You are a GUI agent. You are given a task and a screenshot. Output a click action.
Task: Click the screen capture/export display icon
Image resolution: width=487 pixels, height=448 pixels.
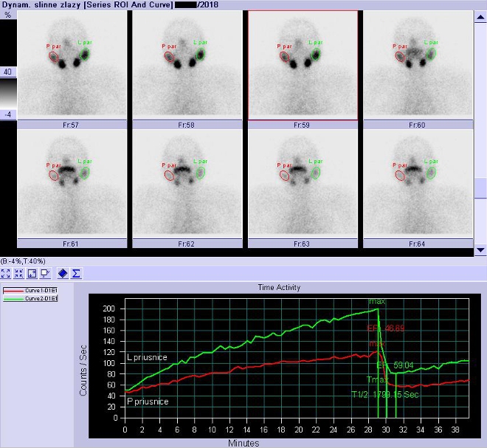[x=45, y=273]
